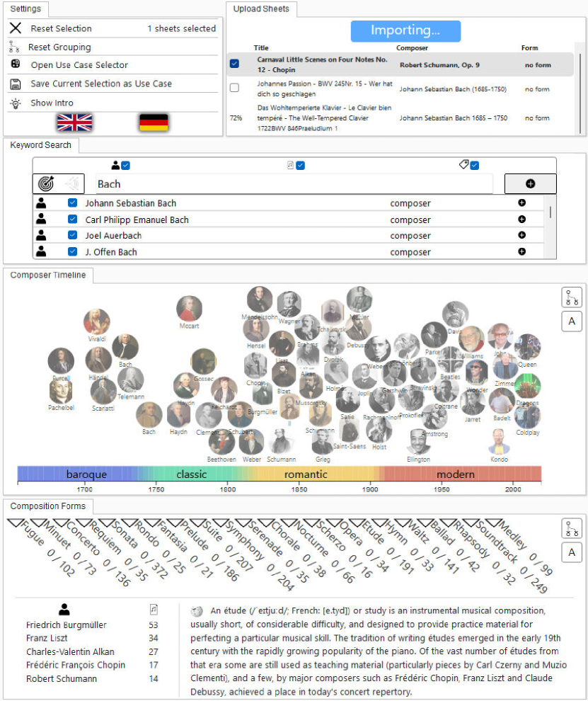This screenshot has height=701, width=588.
Task: Click the person icon above composer list
Action: click(x=64, y=609)
